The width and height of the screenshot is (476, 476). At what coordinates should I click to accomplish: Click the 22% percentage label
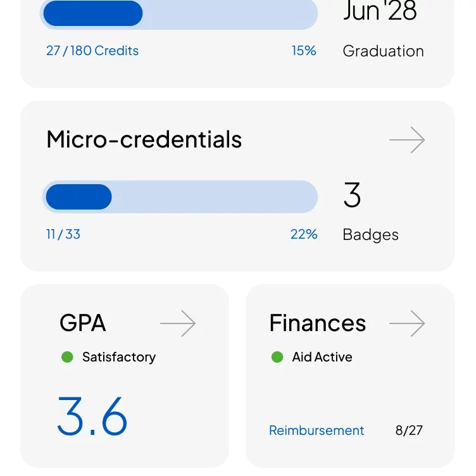pyautogui.click(x=304, y=234)
